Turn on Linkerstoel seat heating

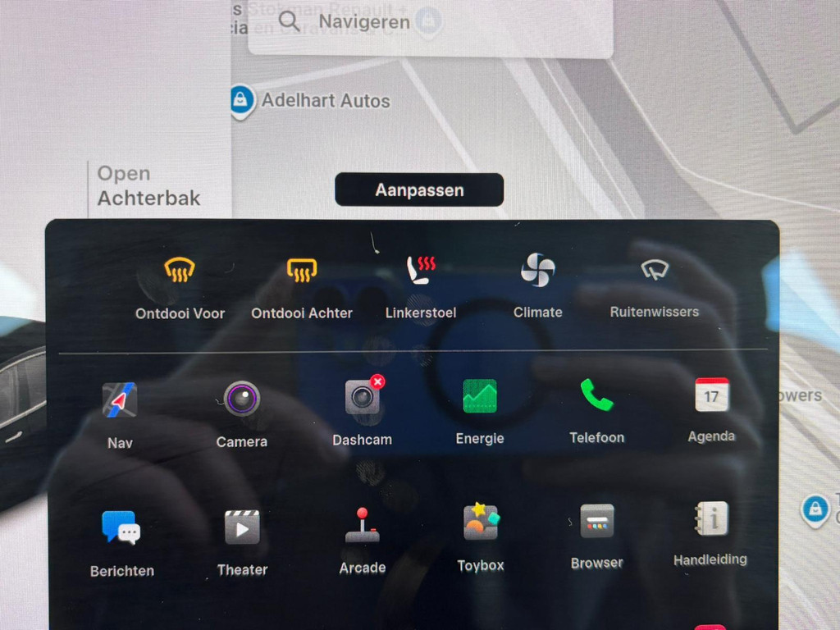point(421,272)
